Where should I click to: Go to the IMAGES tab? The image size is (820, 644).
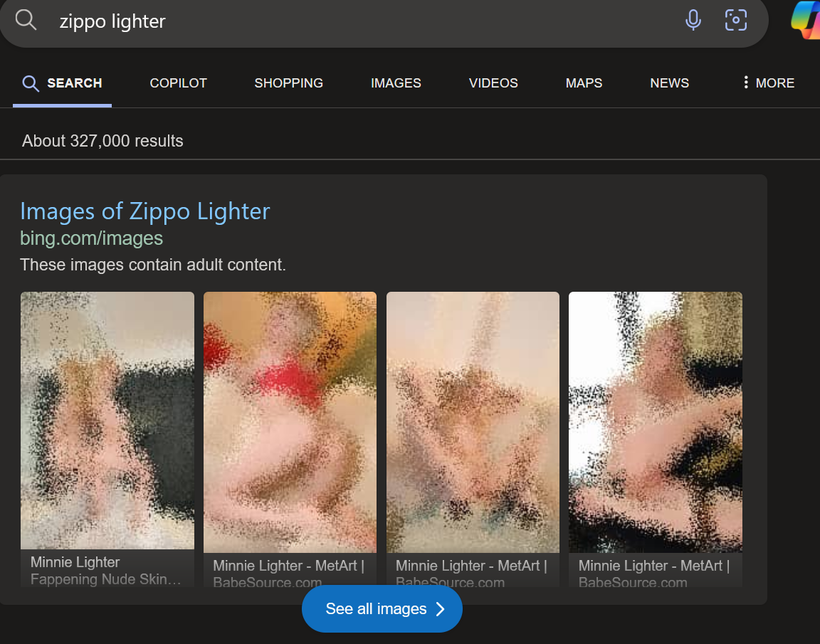(396, 83)
